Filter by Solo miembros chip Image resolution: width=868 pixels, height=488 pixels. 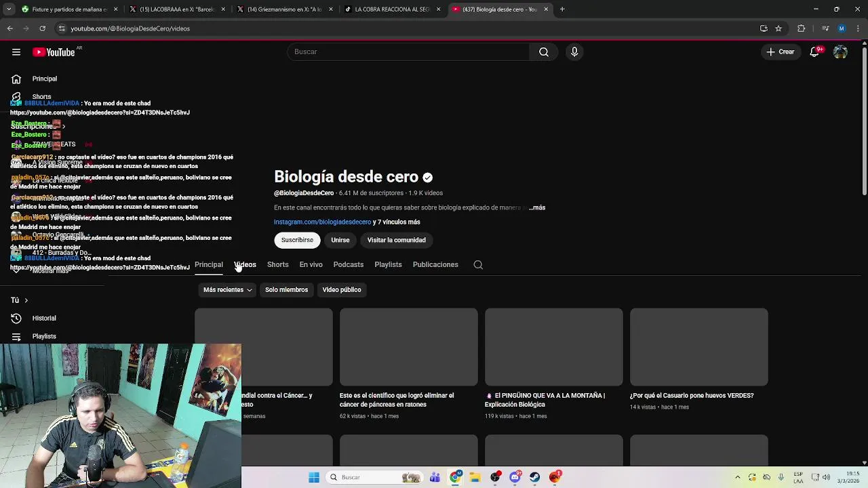tap(286, 289)
